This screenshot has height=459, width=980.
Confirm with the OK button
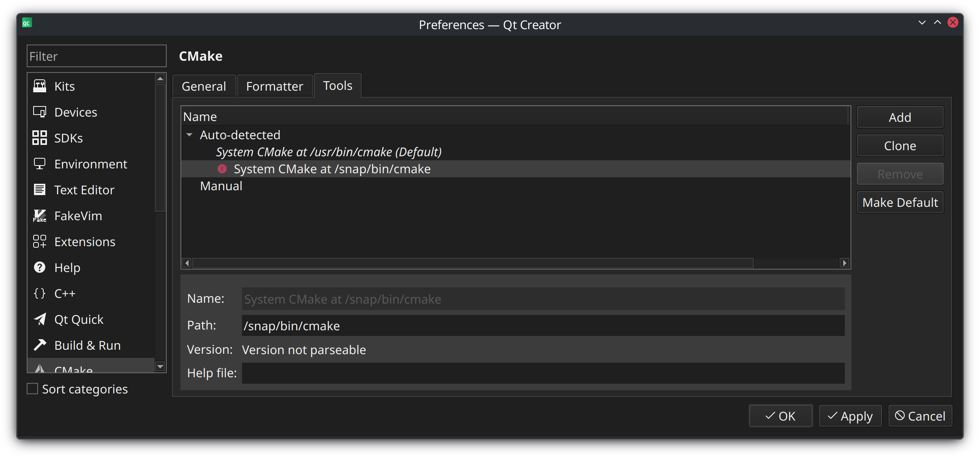click(781, 416)
